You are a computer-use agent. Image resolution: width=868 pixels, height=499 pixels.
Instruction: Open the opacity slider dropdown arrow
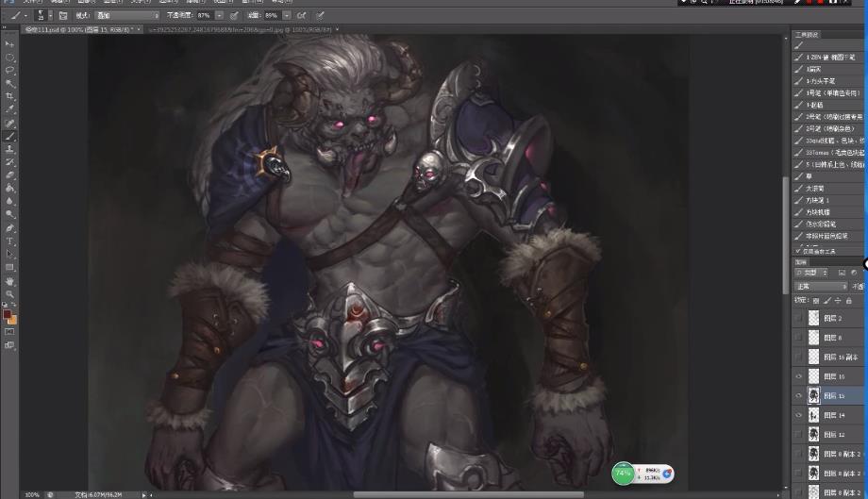tap(219, 15)
